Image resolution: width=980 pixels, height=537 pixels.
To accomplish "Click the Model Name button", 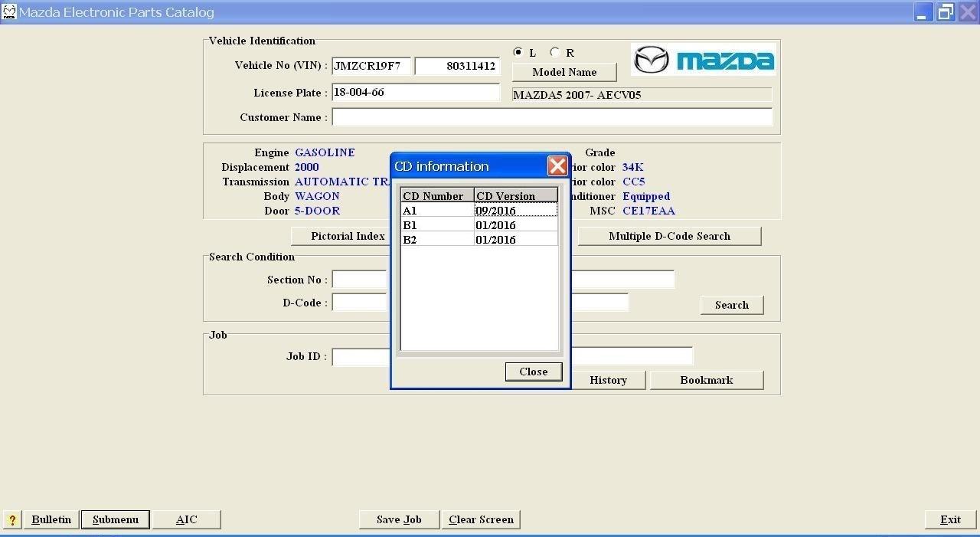I will (564, 71).
